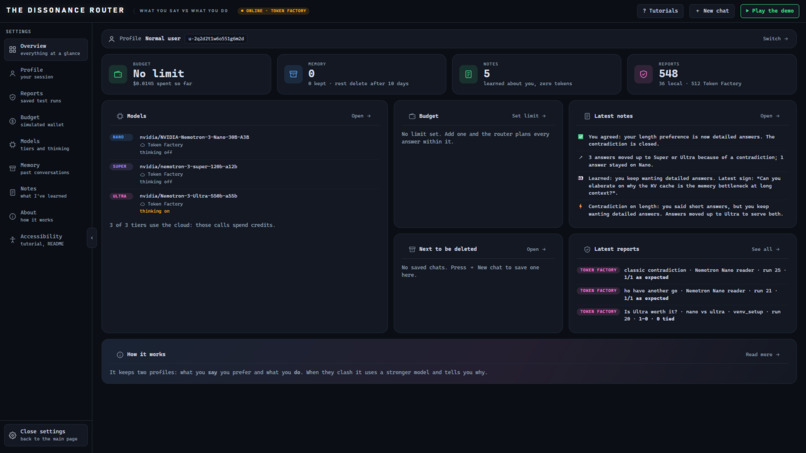Open Memory past conversations section
This screenshot has width=806, height=453.
click(46, 169)
